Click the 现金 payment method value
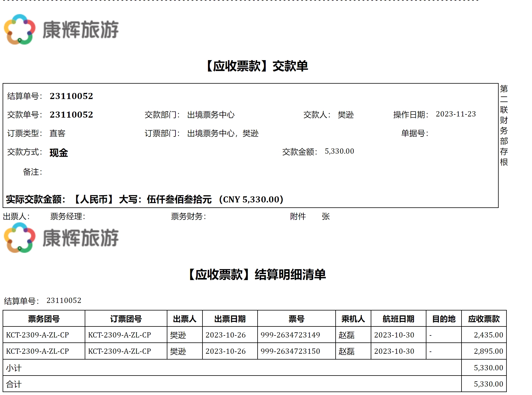 tap(59, 152)
